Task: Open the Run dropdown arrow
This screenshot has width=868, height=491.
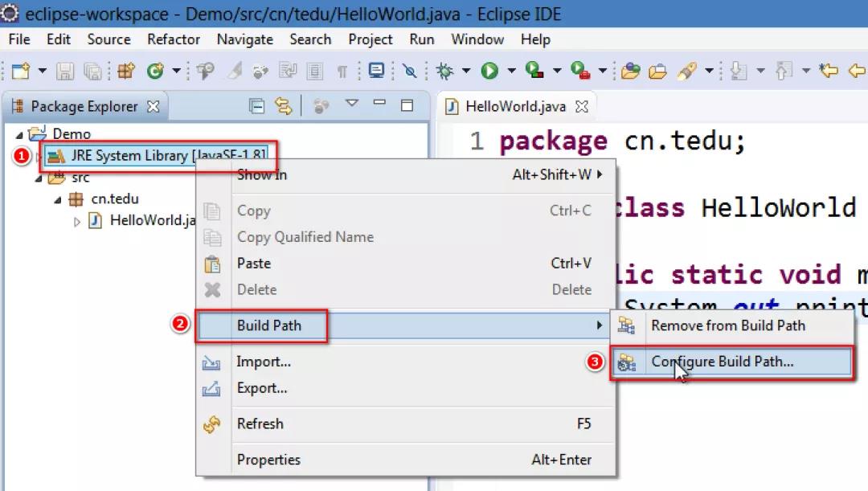Action: click(x=511, y=71)
